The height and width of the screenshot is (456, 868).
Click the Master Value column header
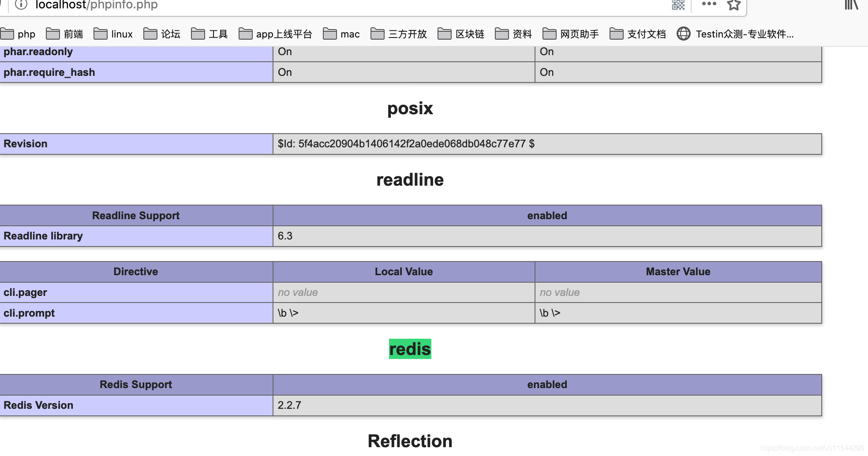678,272
